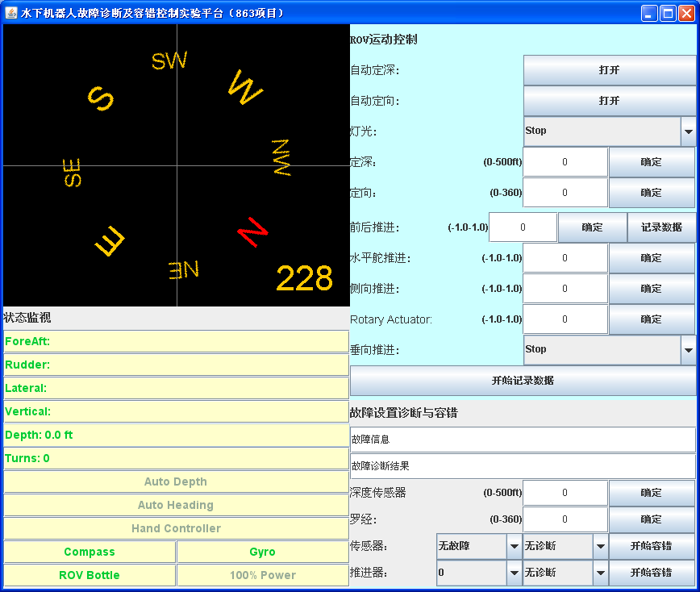
Task: Click the SW label on compass
Action: click(x=169, y=60)
